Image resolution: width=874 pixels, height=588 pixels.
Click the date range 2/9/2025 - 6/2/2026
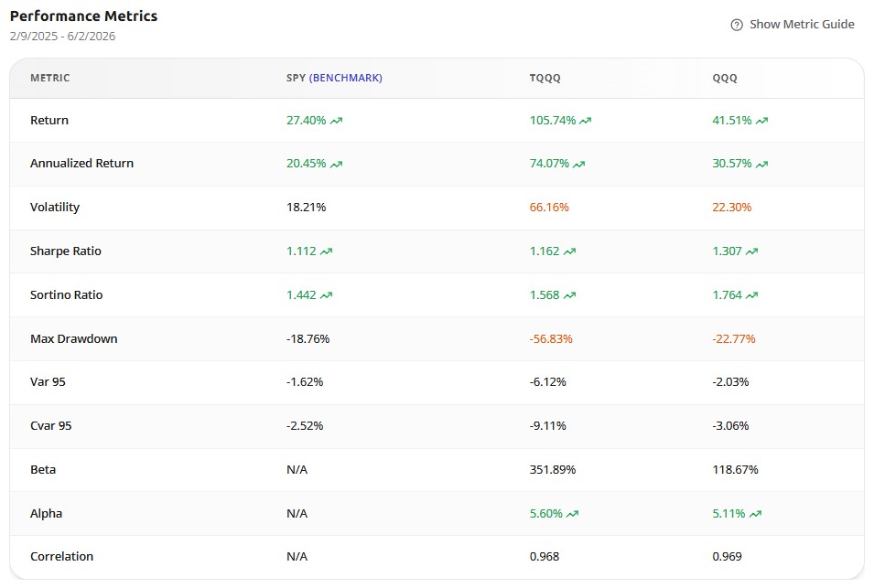[62, 37]
